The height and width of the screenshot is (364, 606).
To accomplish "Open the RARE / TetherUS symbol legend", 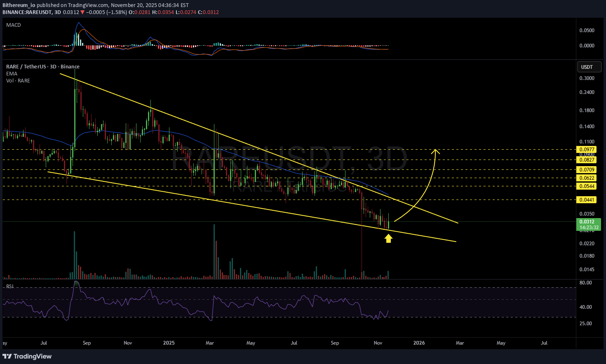I will (x=42, y=67).
